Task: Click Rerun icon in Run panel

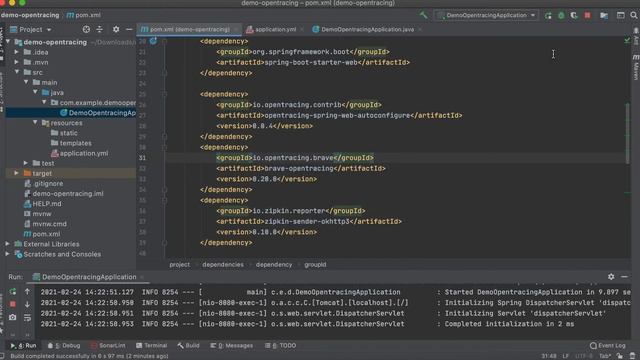Action: pyautogui.click(x=13, y=292)
